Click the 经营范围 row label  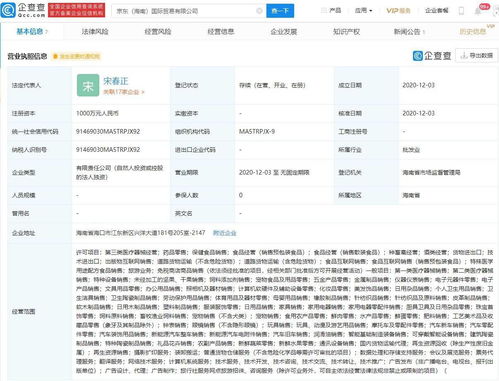click(x=23, y=312)
